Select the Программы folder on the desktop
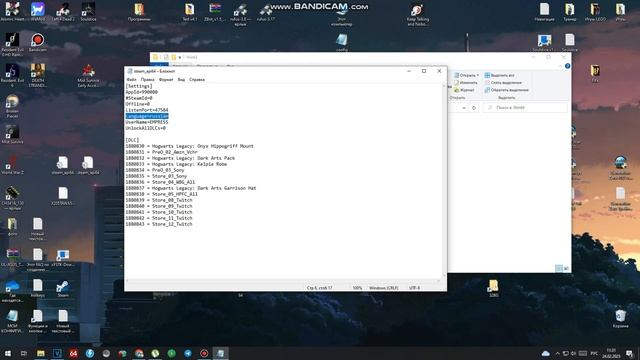 click(139, 11)
